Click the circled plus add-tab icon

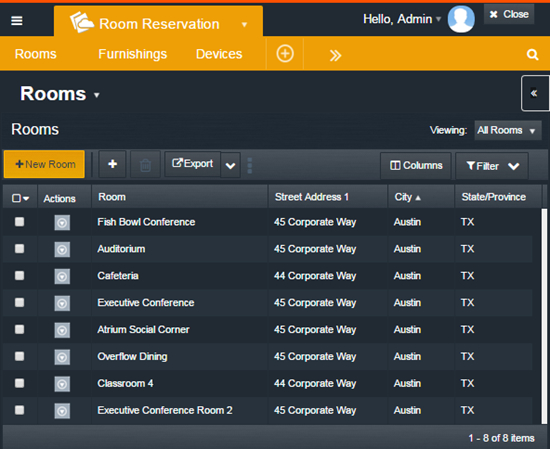[285, 54]
